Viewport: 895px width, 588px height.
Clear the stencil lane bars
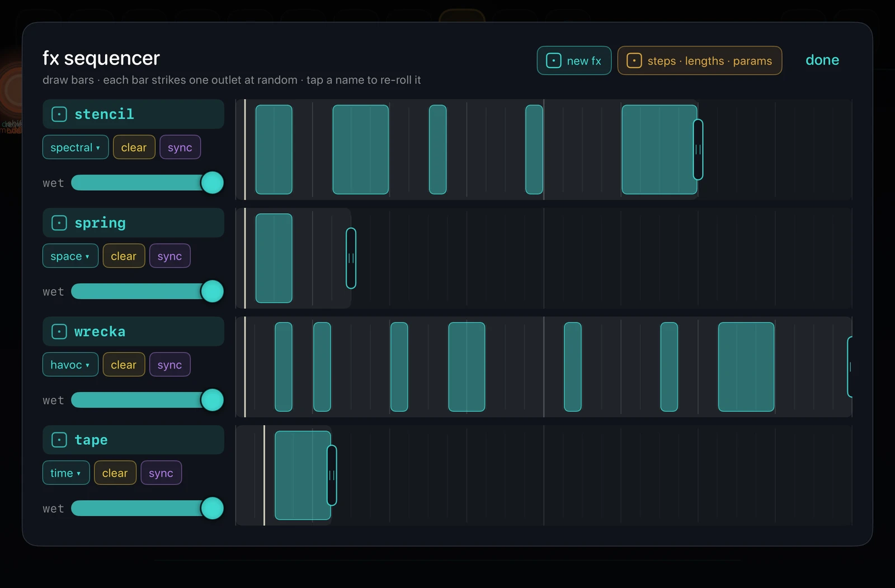point(134,147)
